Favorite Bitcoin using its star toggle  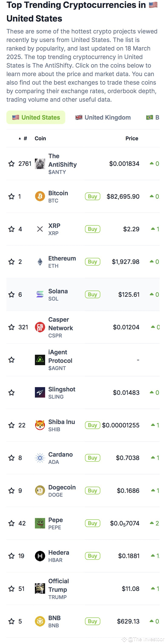pyautogui.click(x=11, y=196)
